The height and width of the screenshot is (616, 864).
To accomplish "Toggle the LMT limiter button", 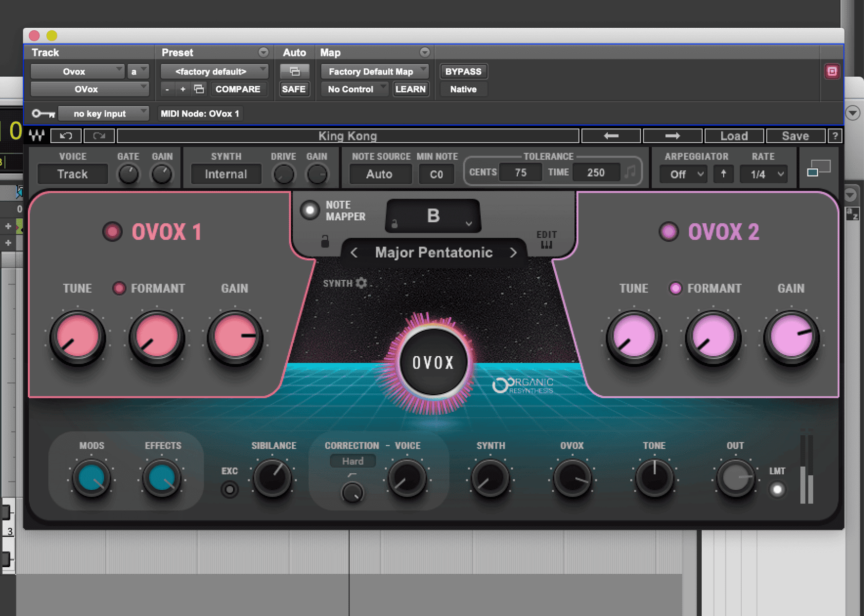I will 777,490.
